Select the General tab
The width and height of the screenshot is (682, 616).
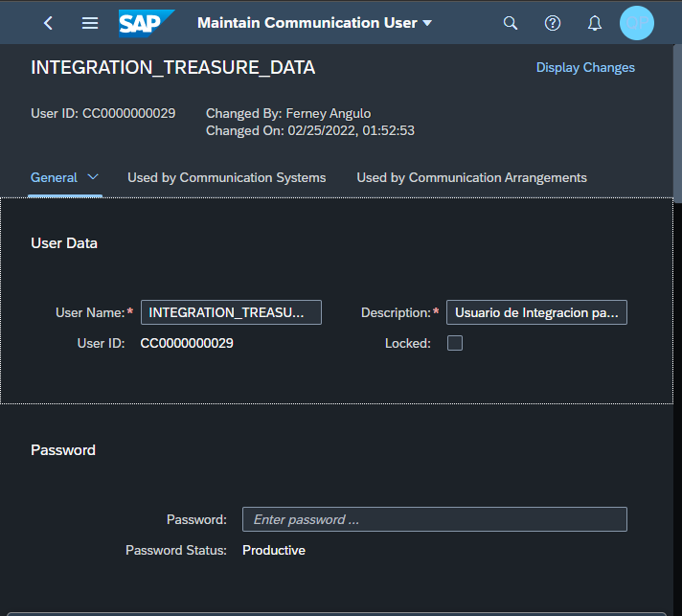[55, 177]
